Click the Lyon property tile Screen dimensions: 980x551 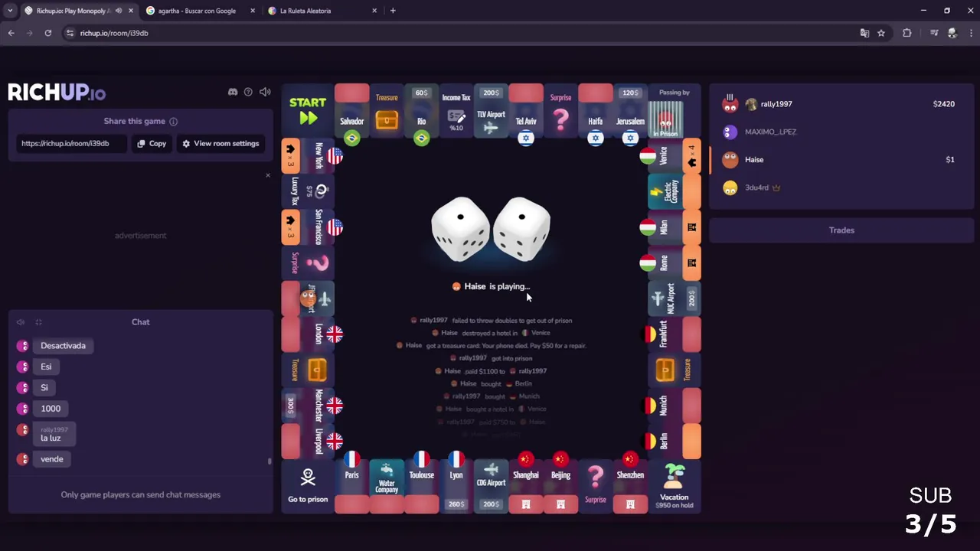pos(456,486)
